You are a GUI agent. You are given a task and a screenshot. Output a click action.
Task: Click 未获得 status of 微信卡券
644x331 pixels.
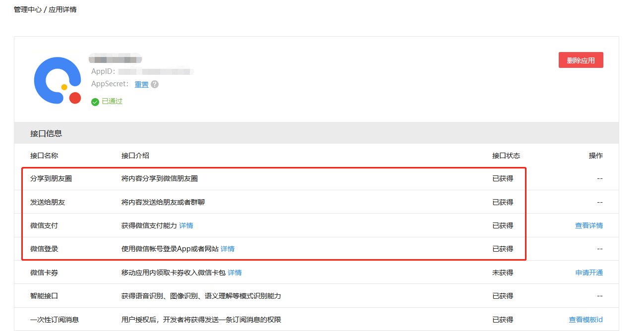coord(503,273)
